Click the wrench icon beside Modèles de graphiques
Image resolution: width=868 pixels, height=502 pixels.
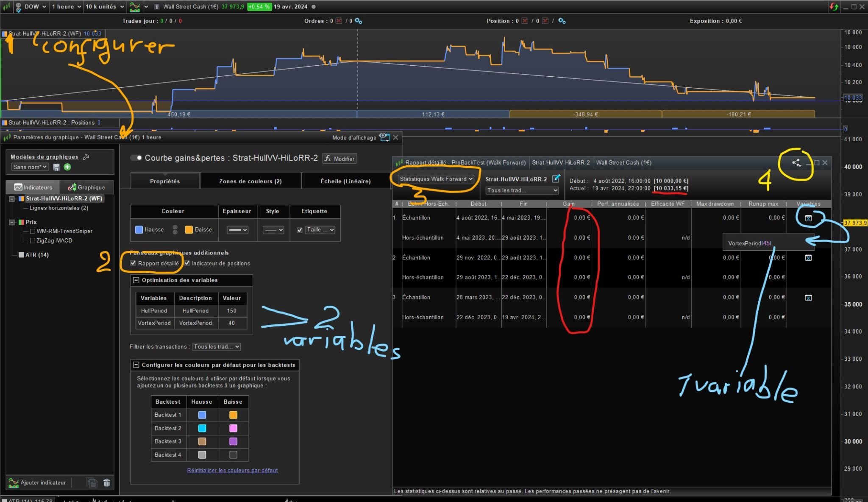click(x=86, y=157)
